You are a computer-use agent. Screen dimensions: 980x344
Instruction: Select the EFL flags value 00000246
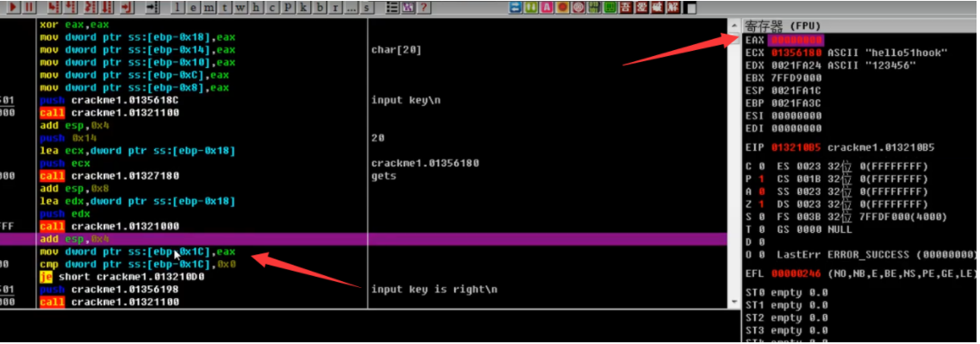click(796, 274)
